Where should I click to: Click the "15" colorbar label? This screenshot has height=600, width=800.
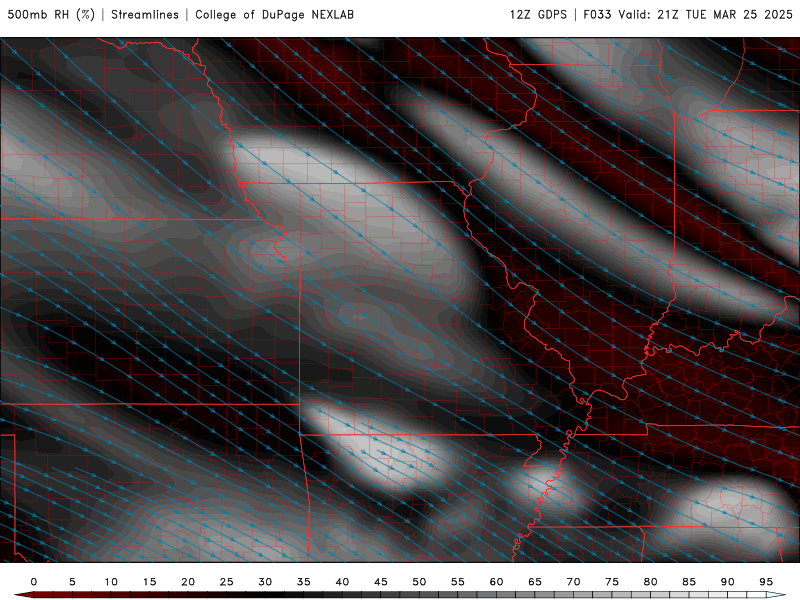tap(149, 582)
